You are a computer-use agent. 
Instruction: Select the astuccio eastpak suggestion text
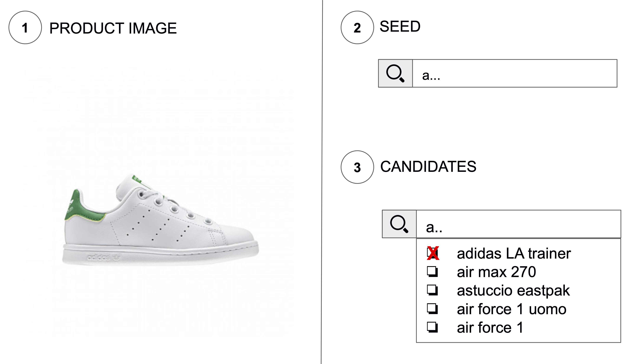click(x=513, y=290)
